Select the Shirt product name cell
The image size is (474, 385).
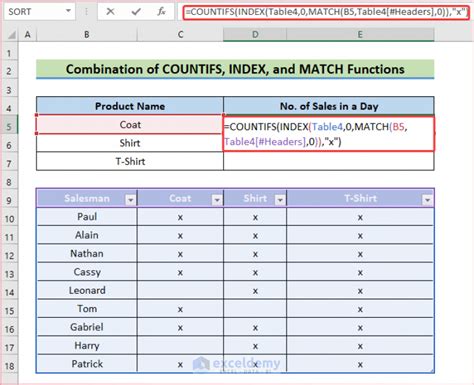[130, 143]
